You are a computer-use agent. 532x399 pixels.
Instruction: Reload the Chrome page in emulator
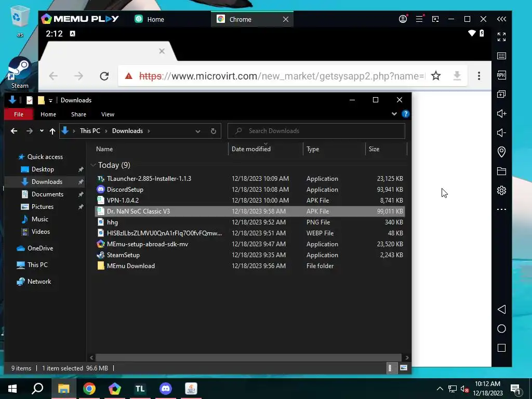tap(104, 76)
